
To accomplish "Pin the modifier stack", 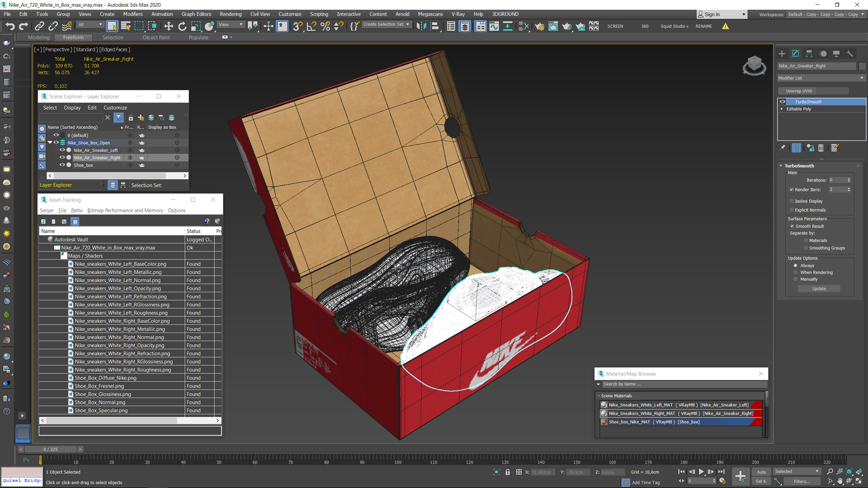I will [x=783, y=148].
